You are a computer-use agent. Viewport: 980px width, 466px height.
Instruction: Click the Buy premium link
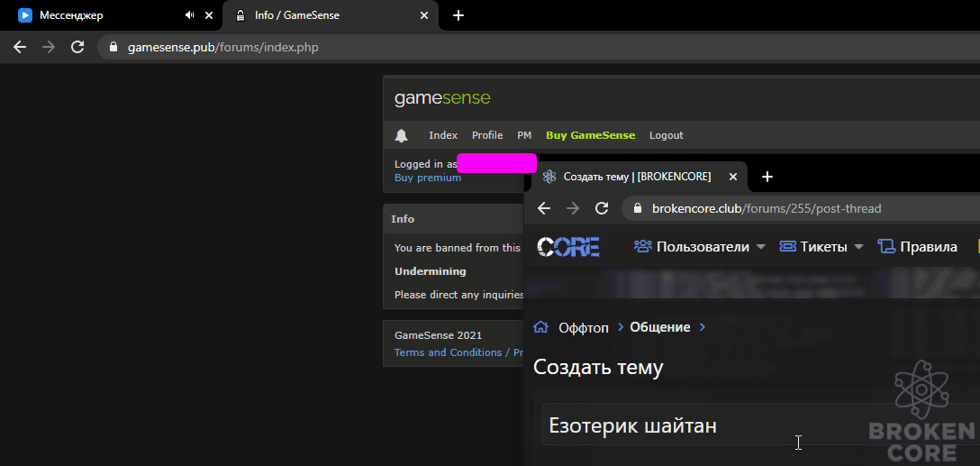(428, 178)
